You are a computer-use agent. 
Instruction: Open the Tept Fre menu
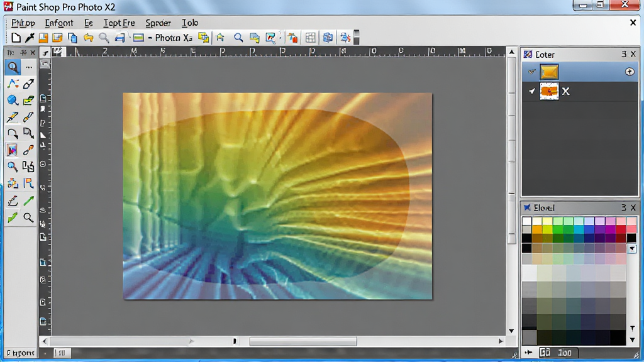coord(119,23)
